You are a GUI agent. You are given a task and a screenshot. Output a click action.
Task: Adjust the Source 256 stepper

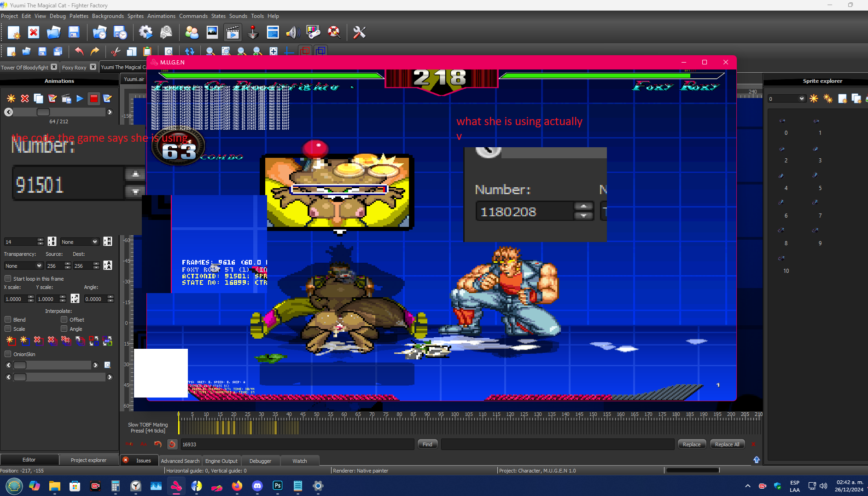point(68,265)
